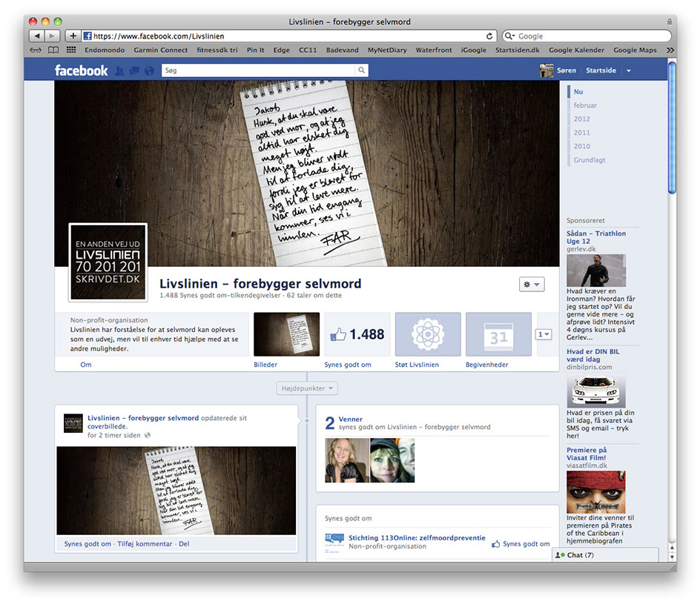Open the account menu dropdown arrow
Screen dimensions: 700x604
[x=629, y=70]
